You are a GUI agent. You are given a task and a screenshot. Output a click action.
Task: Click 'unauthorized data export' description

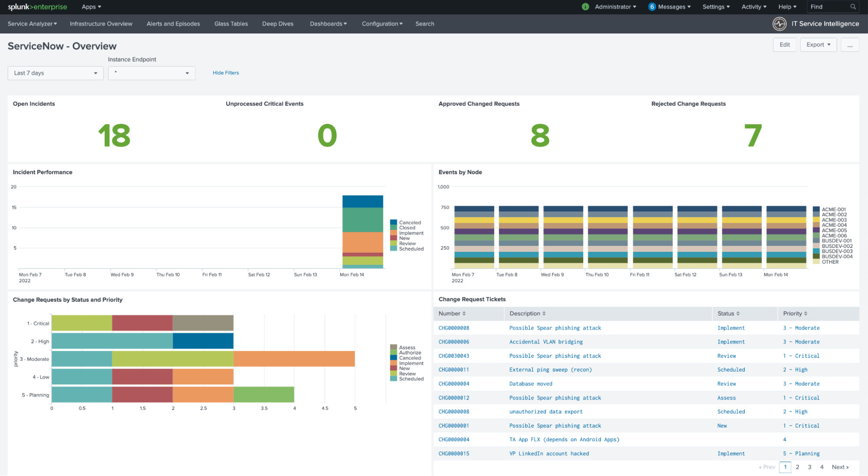click(546, 411)
